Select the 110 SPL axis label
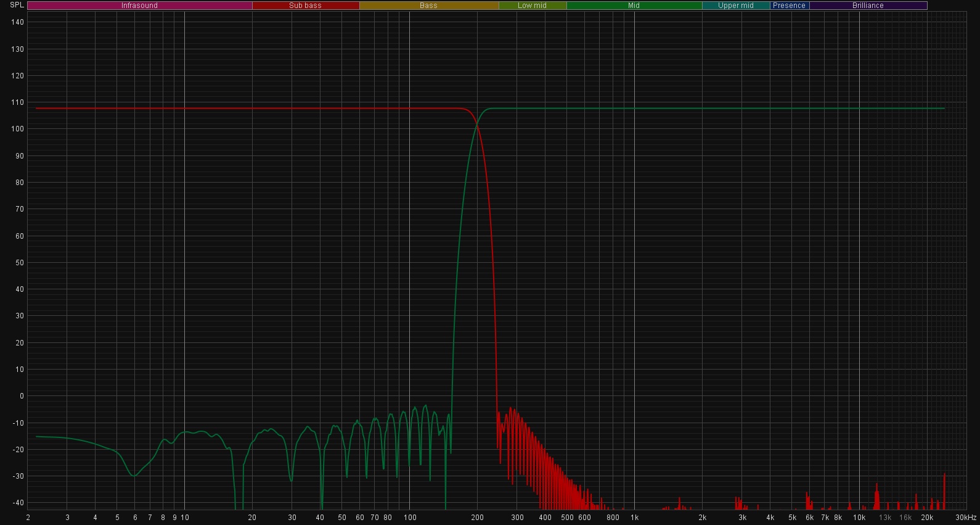 click(17, 102)
